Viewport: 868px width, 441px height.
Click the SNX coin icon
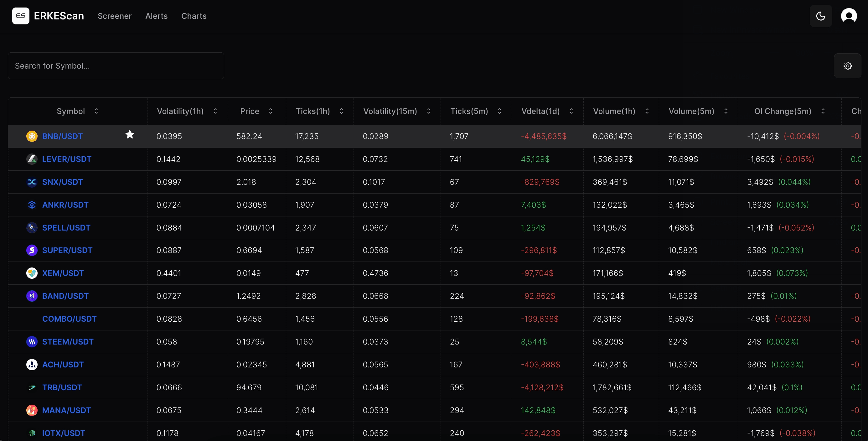(x=32, y=182)
